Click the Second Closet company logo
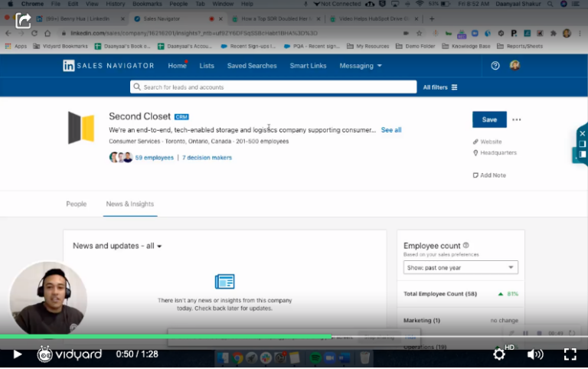The height and width of the screenshot is (369, 588). 81,128
